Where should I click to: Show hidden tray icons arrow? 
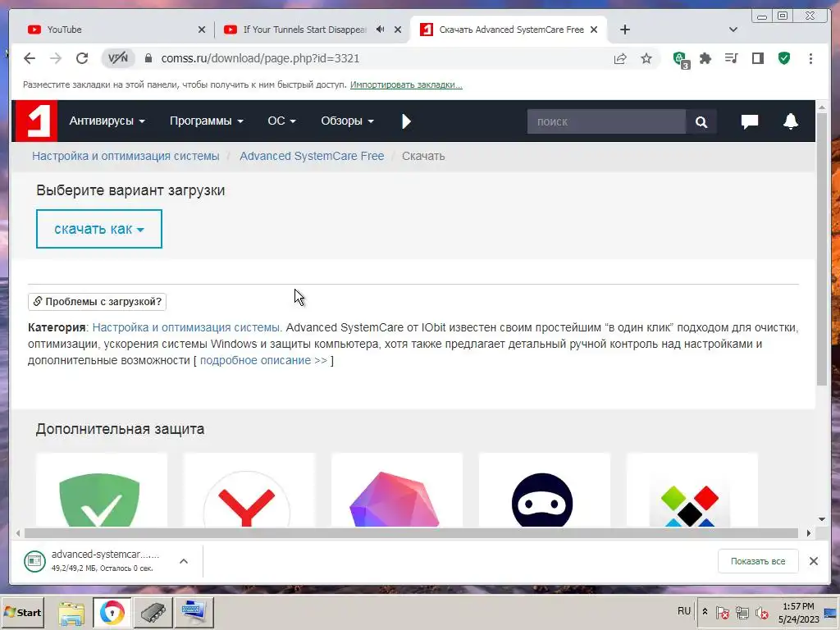(x=705, y=611)
